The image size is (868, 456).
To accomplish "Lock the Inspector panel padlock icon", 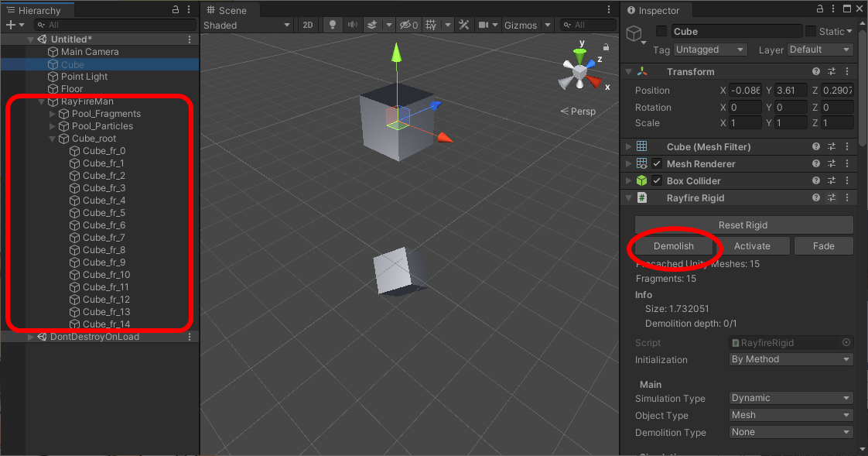I will pos(820,9).
